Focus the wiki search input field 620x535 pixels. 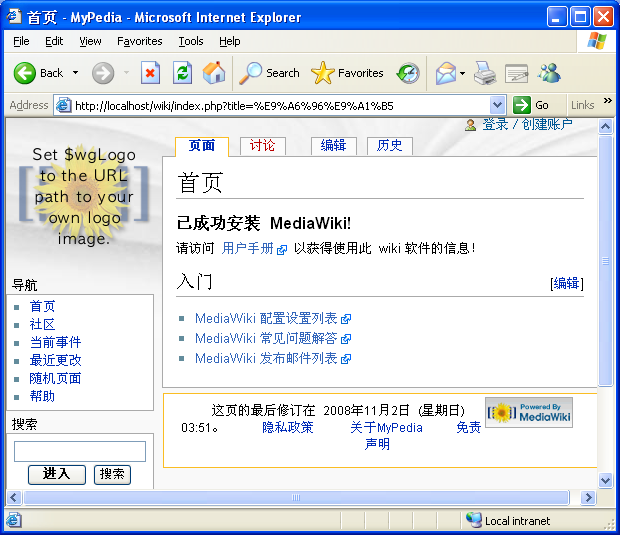pos(79,451)
